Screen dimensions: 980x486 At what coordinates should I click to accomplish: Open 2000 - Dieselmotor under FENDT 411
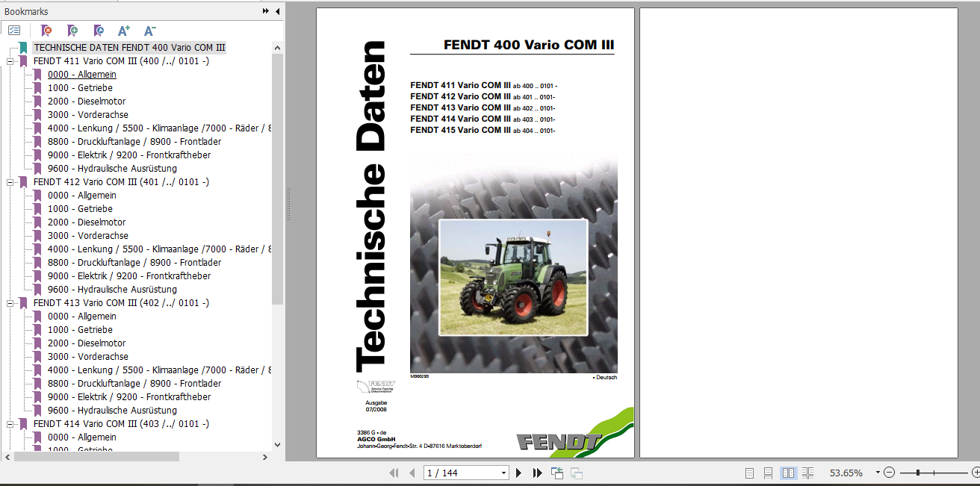87,102
